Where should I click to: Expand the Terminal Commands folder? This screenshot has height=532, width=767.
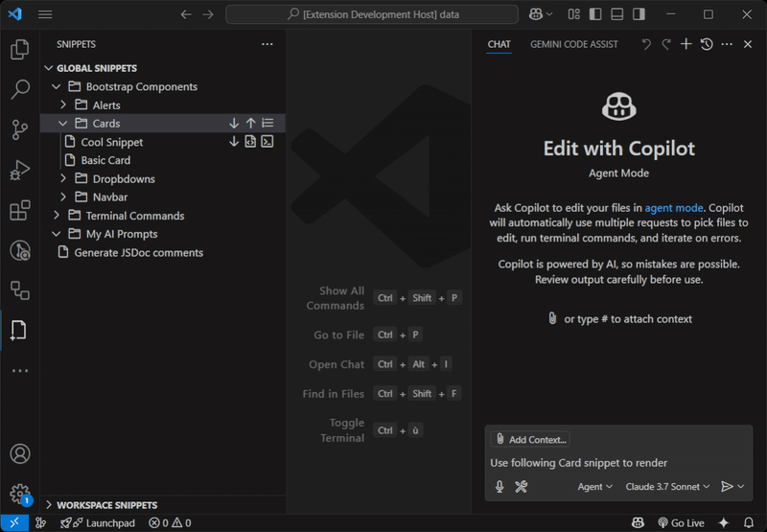(57, 216)
